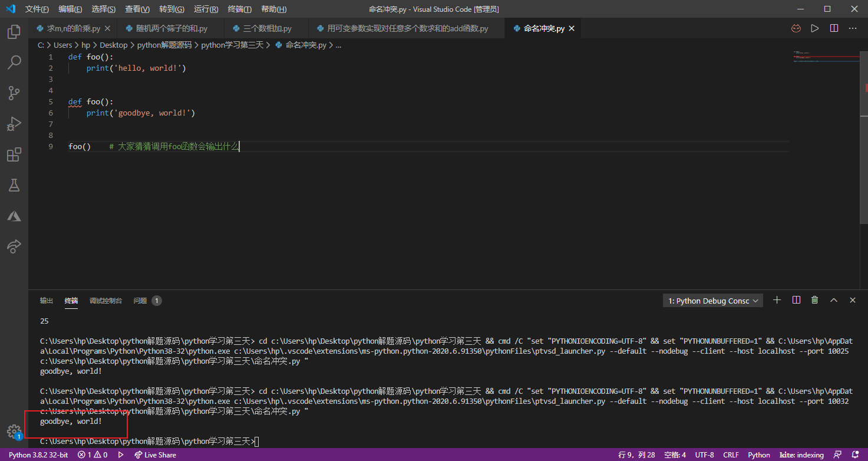The height and width of the screenshot is (461, 868).
Task: Open the editor more actions ellipsis menu
Action: [x=853, y=28]
